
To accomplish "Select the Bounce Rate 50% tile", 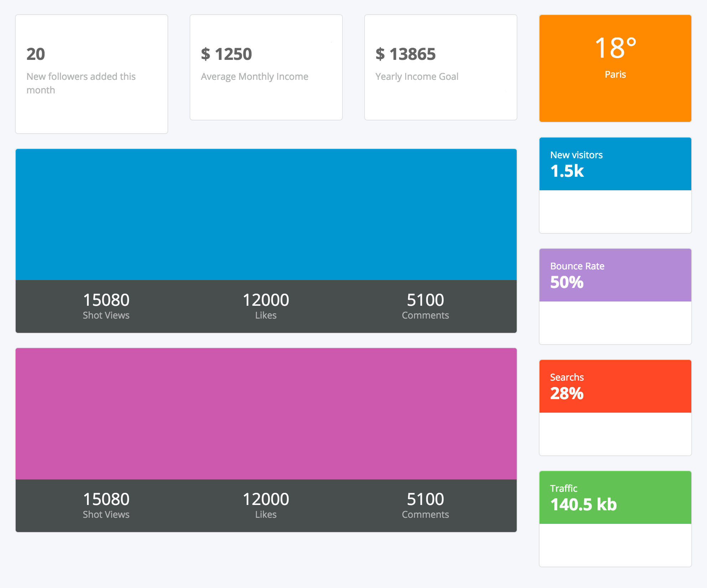I will coord(615,275).
